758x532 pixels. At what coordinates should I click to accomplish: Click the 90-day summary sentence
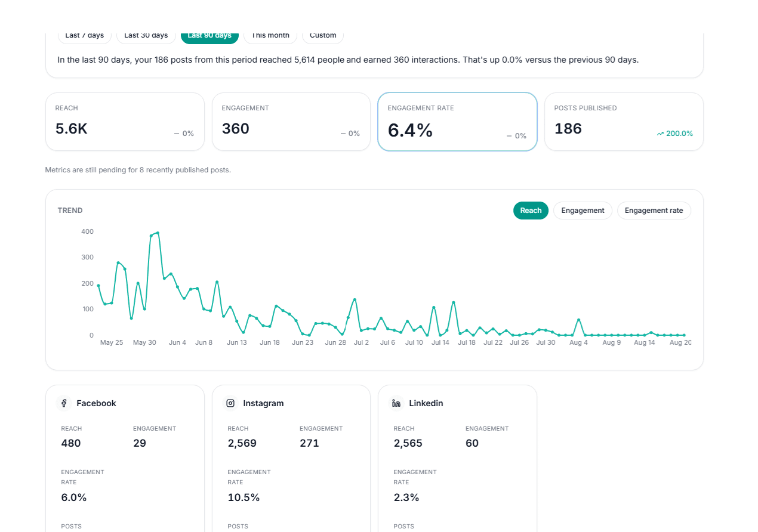[x=348, y=60]
